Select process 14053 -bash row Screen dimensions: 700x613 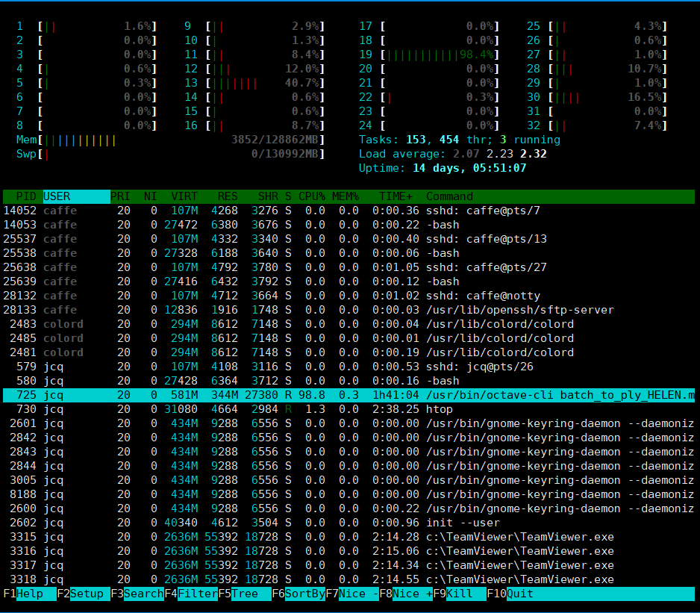[x=349, y=225]
